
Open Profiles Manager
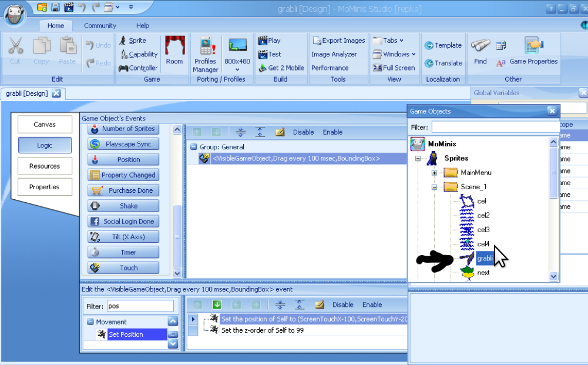206,54
